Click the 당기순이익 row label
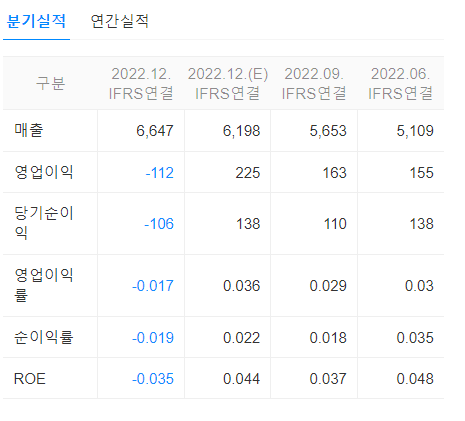The height and width of the screenshot is (421, 465). 44,223
